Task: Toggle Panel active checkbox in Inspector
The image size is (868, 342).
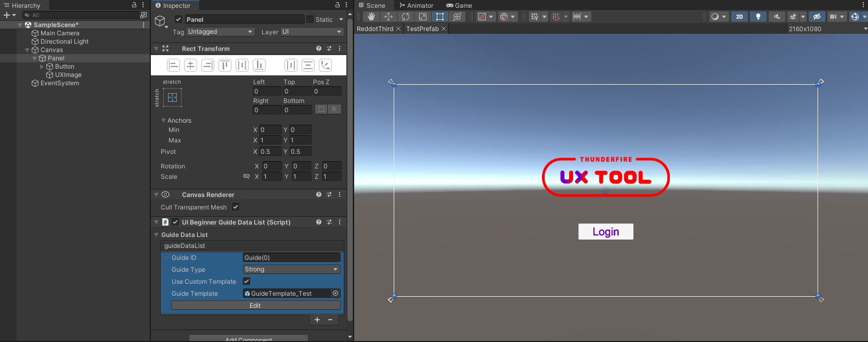Action: click(x=178, y=19)
